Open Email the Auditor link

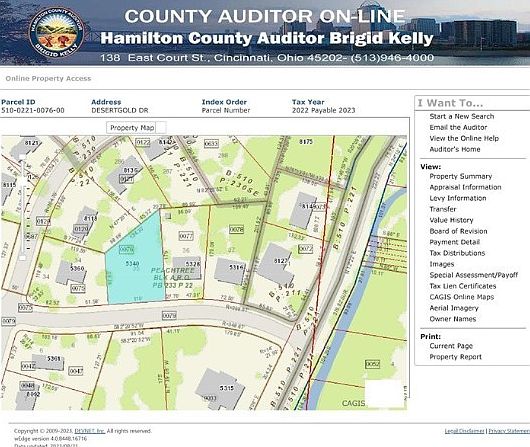point(458,127)
